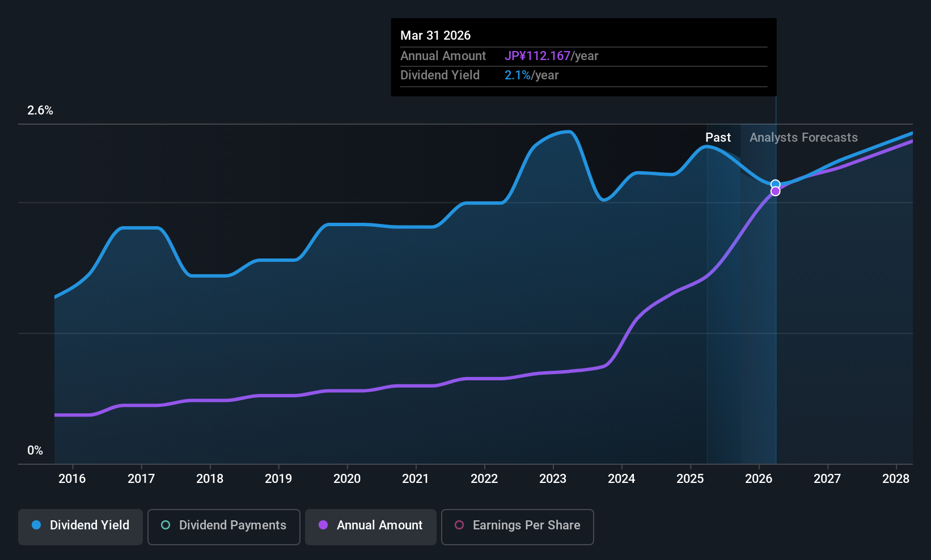Click the teal Dividend Payments legend circle

click(166, 525)
